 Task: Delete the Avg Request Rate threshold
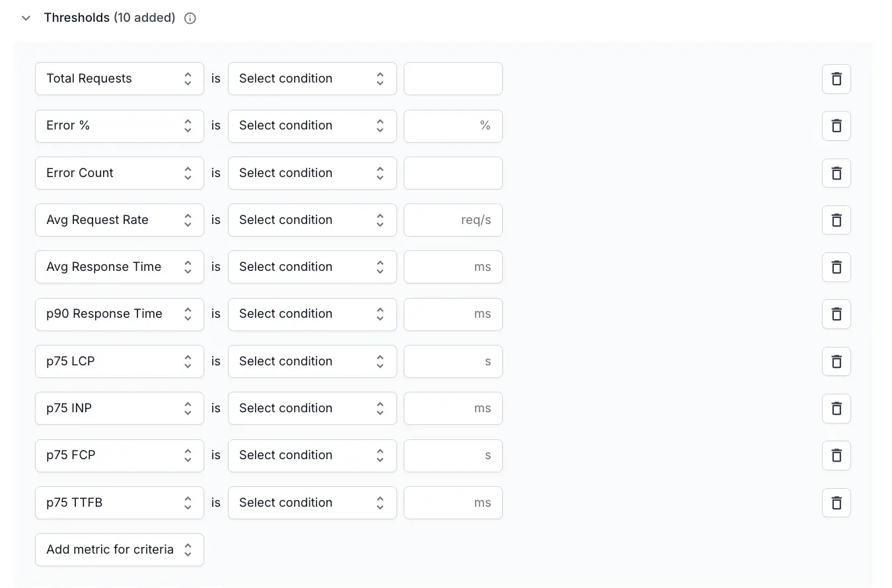click(836, 220)
